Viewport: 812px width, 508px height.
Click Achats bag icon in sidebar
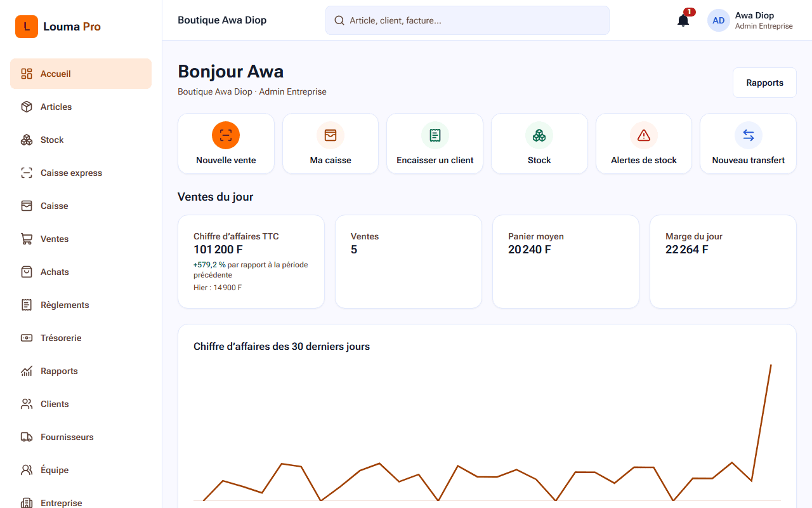point(27,272)
